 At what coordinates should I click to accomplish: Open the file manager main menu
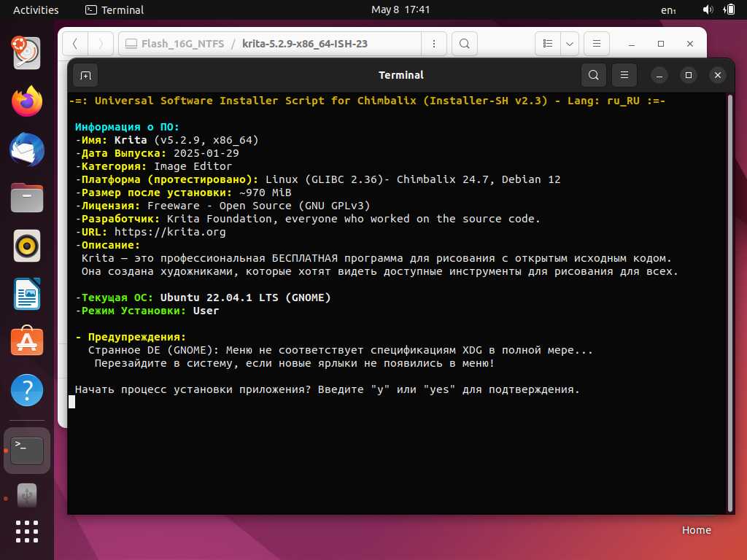point(596,44)
